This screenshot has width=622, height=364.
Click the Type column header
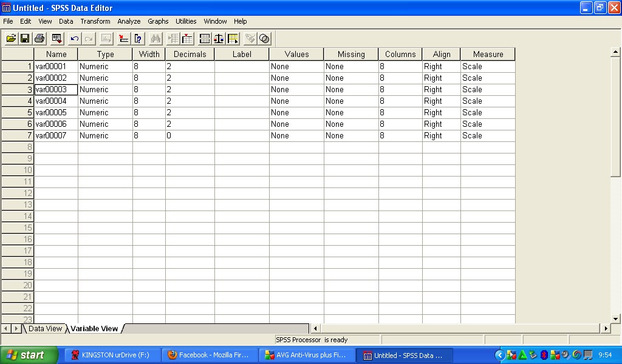105,54
